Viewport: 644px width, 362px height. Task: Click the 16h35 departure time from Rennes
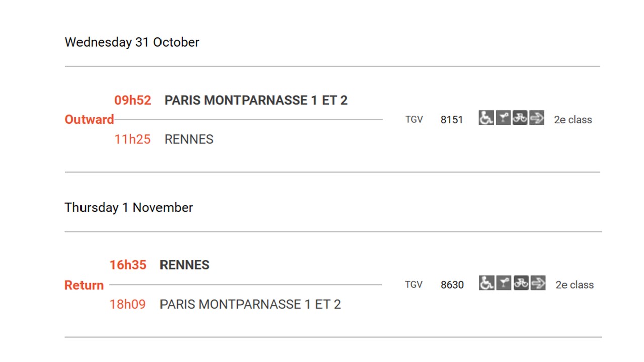coord(128,265)
